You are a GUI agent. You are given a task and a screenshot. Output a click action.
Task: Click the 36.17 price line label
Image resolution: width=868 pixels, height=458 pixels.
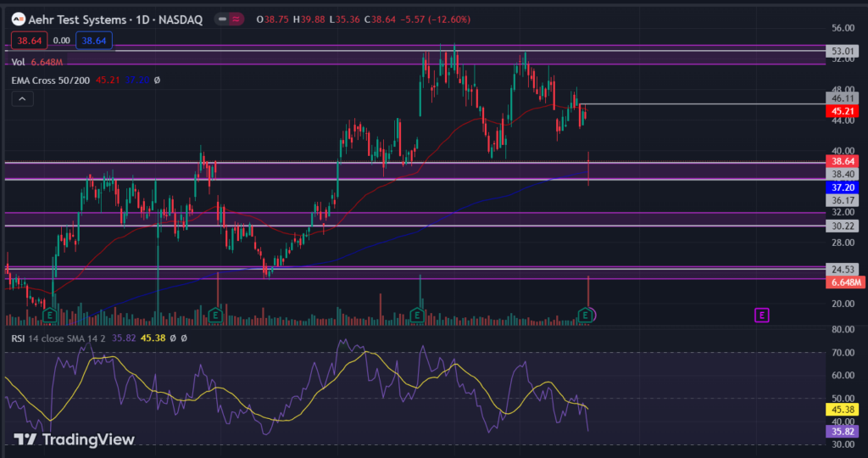click(842, 200)
